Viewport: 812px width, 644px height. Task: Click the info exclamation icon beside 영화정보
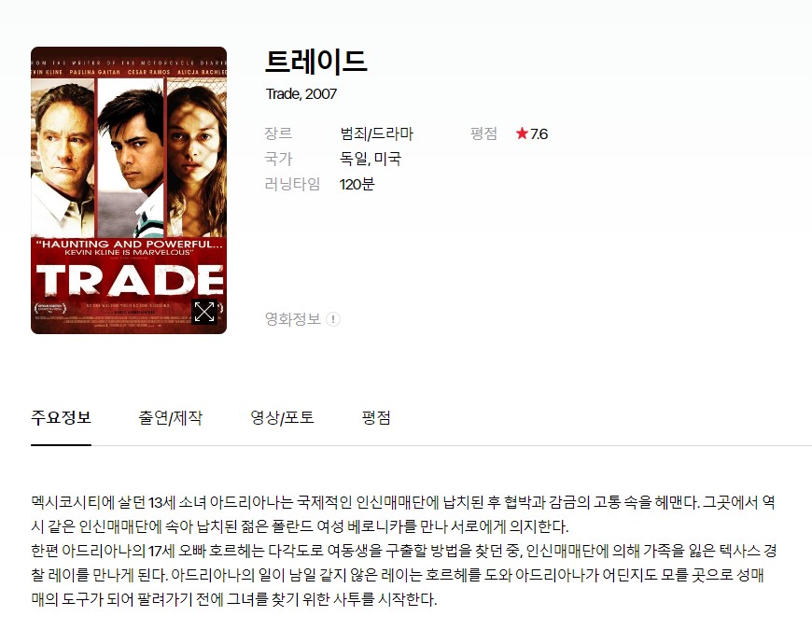click(333, 319)
